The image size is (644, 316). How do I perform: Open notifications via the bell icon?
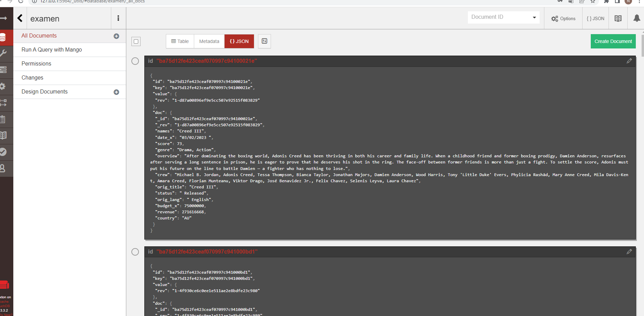click(x=636, y=18)
